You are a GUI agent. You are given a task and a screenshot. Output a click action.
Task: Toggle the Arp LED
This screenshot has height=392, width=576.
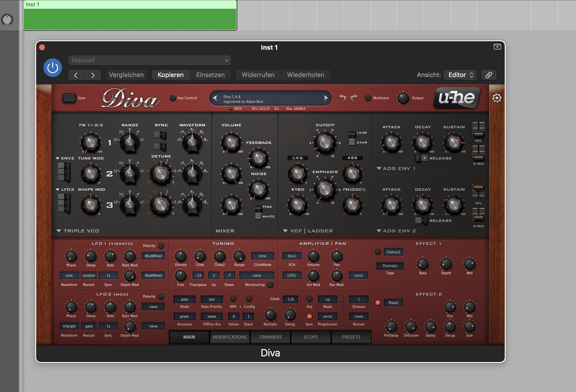tap(309, 299)
